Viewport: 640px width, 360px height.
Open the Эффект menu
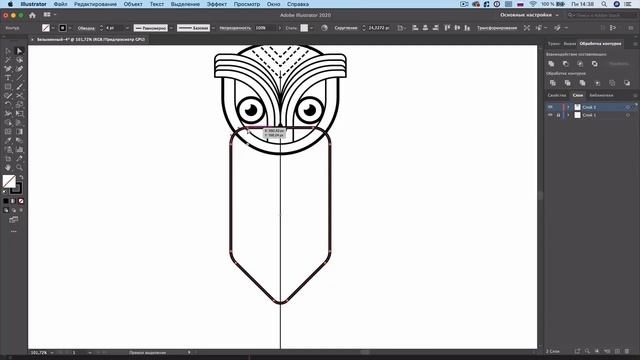point(216,4)
